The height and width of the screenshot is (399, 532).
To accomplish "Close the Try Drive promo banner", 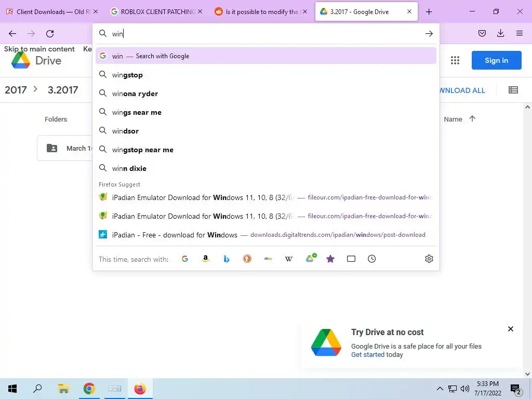I will pos(510,329).
